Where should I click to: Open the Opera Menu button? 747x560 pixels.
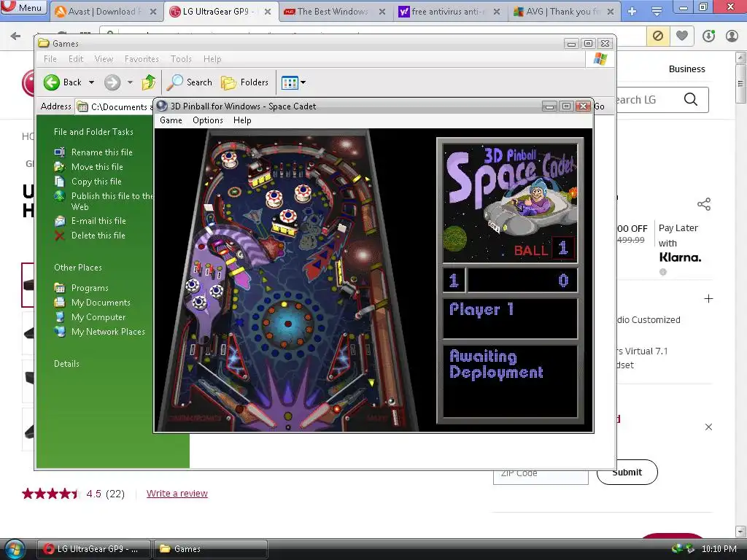[23, 7]
